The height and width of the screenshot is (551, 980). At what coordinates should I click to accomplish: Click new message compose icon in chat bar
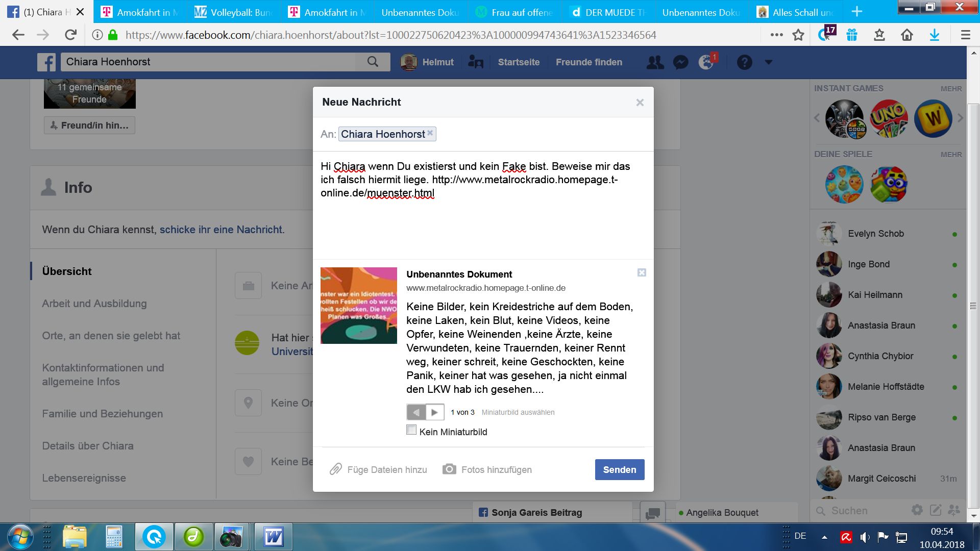click(936, 510)
